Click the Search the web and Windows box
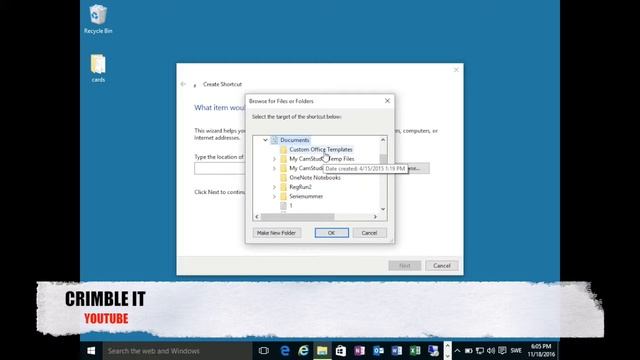 click(178, 351)
